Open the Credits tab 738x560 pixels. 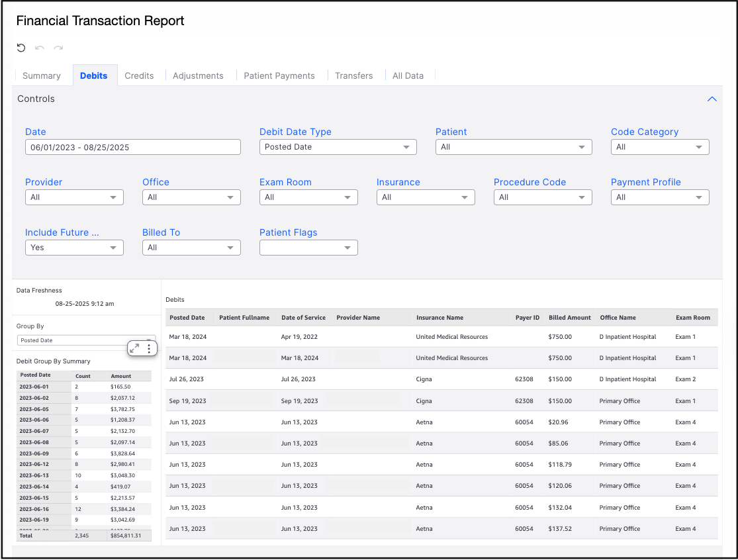139,75
